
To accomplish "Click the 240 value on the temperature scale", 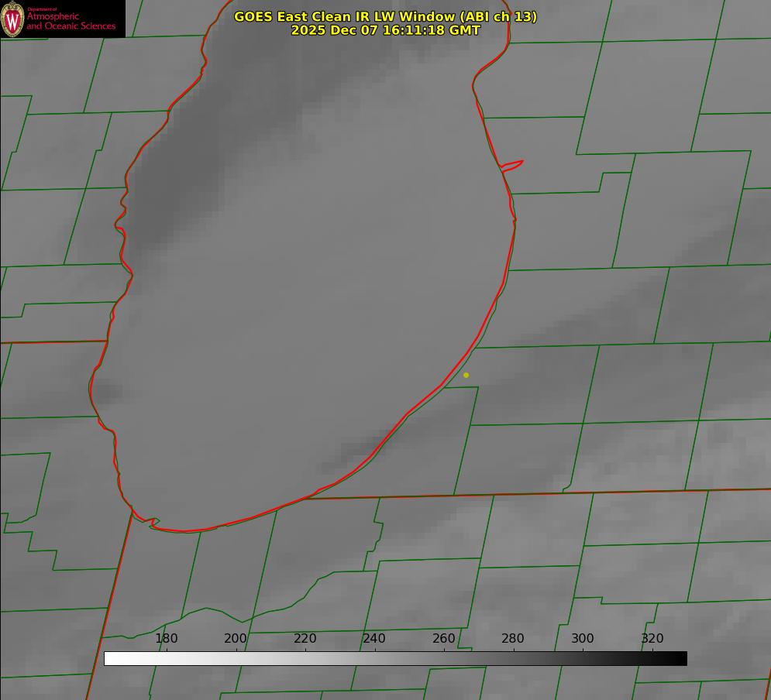I will point(374,638).
